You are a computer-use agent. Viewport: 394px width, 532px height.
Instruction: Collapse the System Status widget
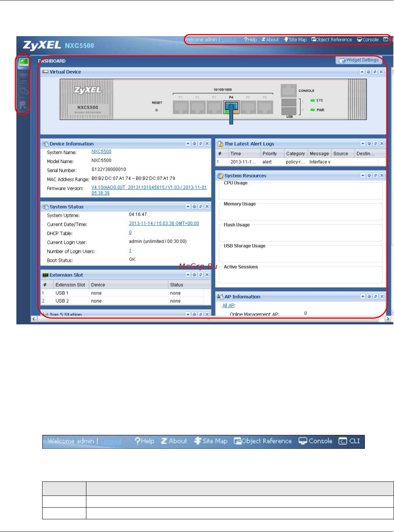coord(188,206)
